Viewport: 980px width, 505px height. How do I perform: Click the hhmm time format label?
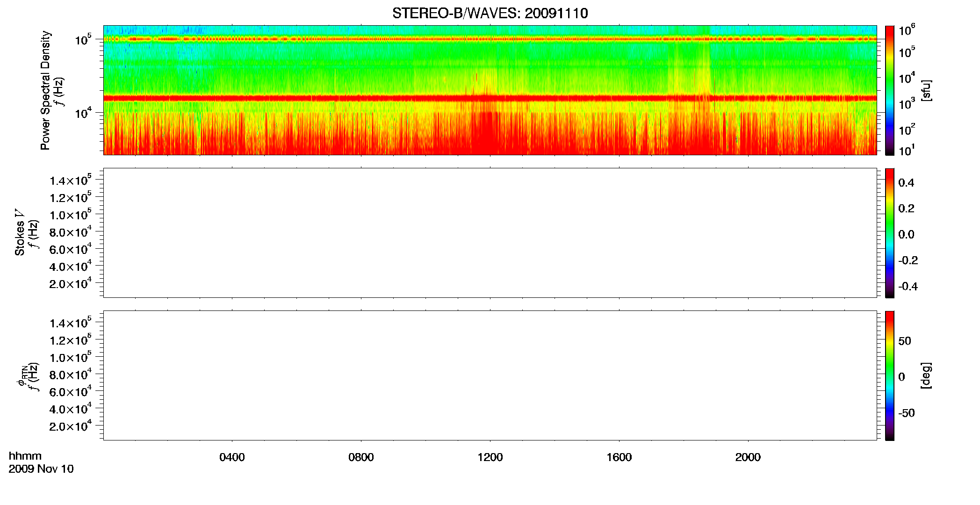coord(25,456)
